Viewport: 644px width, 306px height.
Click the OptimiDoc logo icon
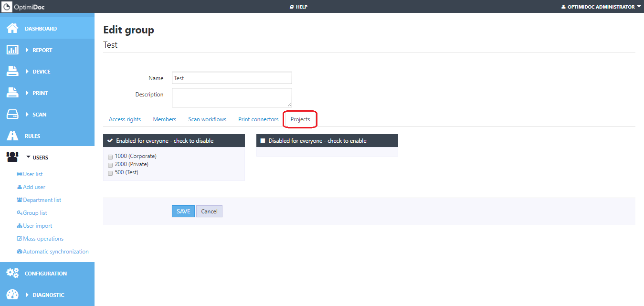pyautogui.click(x=7, y=7)
